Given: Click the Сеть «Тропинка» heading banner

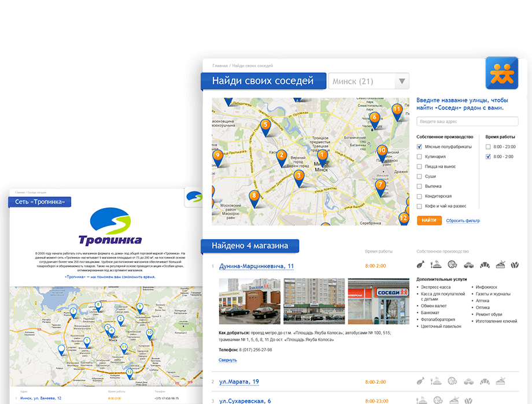Looking at the screenshot, I should [40, 202].
